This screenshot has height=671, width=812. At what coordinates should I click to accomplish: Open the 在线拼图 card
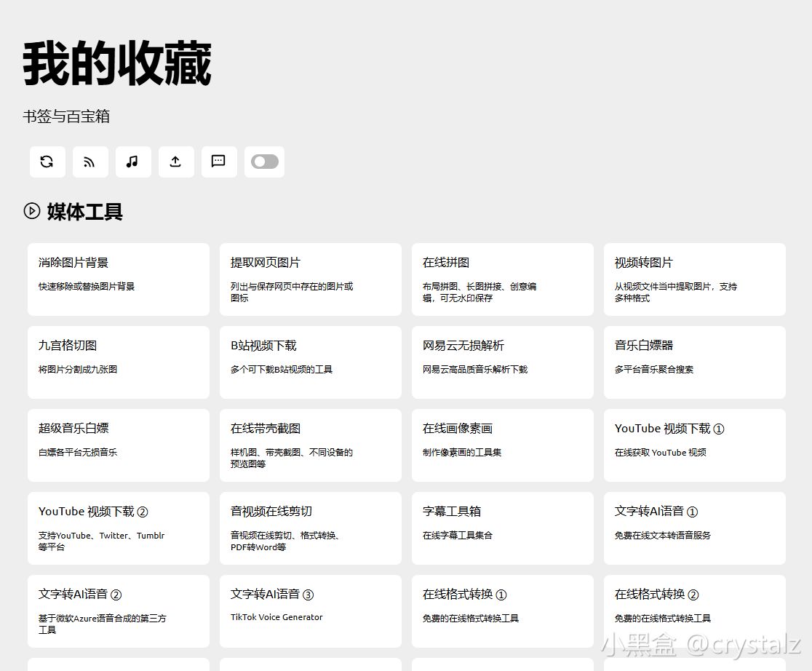[503, 279]
